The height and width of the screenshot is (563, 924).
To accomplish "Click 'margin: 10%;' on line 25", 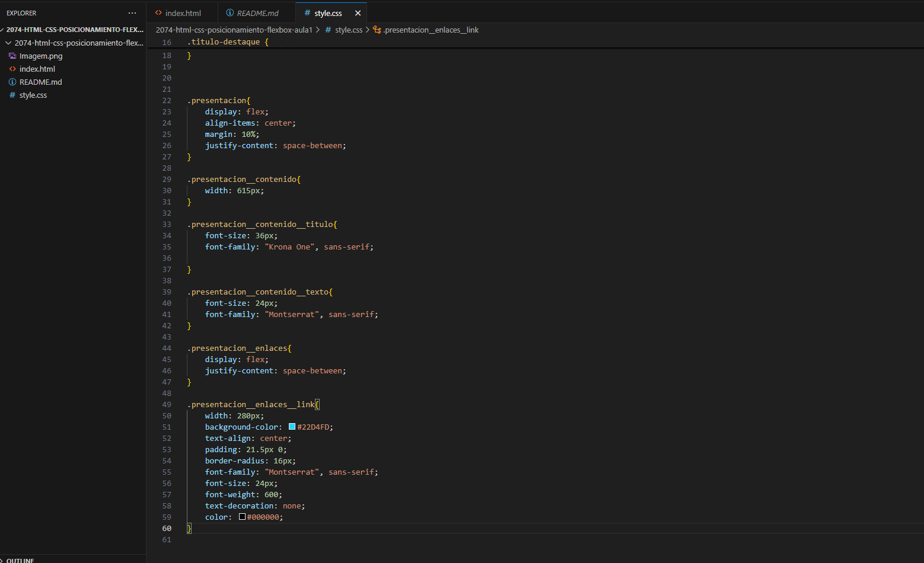I will (x=232, y=135).
